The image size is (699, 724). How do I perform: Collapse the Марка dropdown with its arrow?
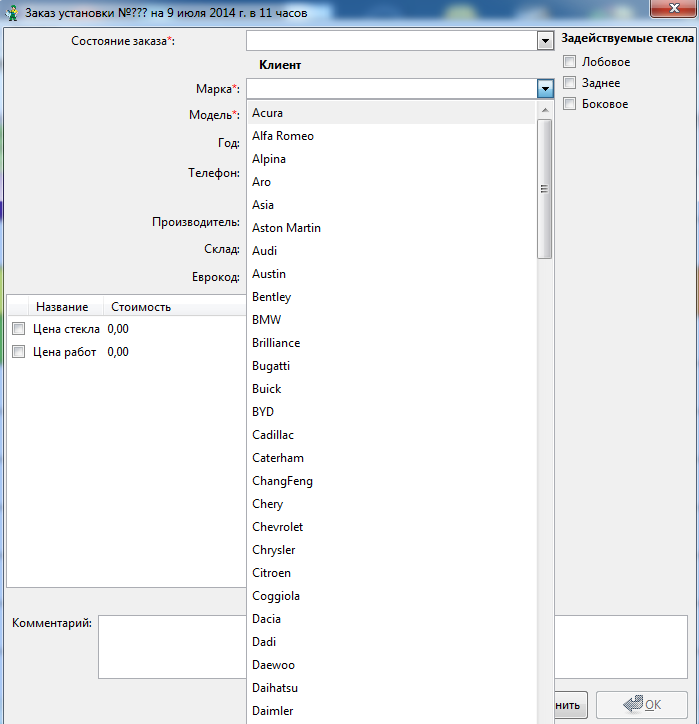point(545,88)
